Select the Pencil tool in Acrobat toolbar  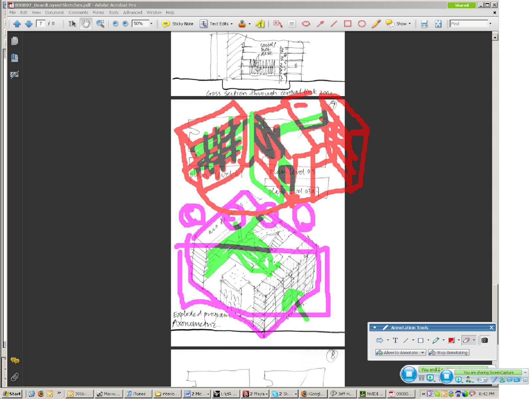[x=376, y=24]
